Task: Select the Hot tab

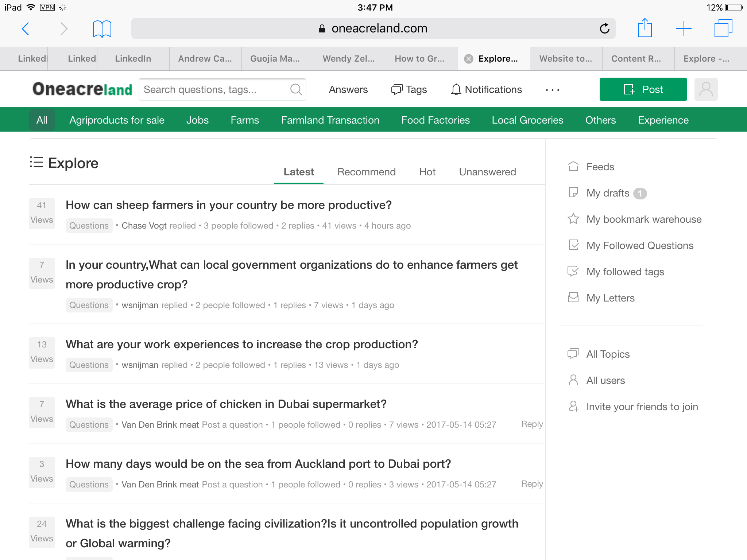Action: tap(427, 172)
